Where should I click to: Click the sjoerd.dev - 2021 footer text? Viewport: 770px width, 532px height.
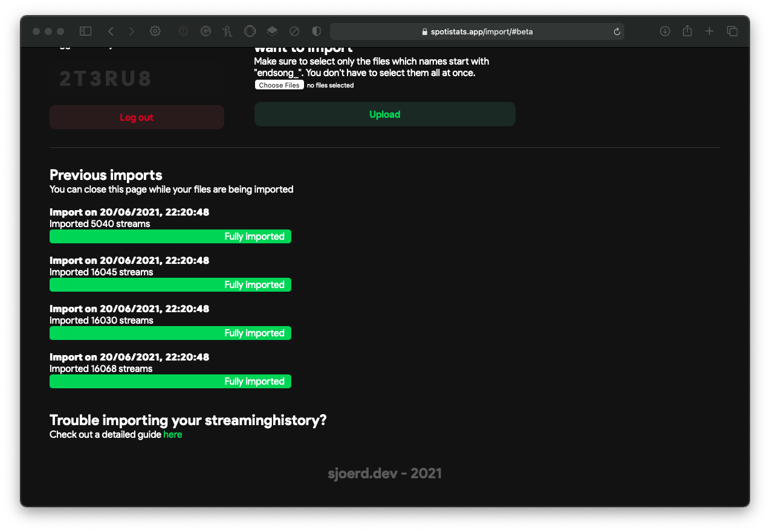coord(384,473)
